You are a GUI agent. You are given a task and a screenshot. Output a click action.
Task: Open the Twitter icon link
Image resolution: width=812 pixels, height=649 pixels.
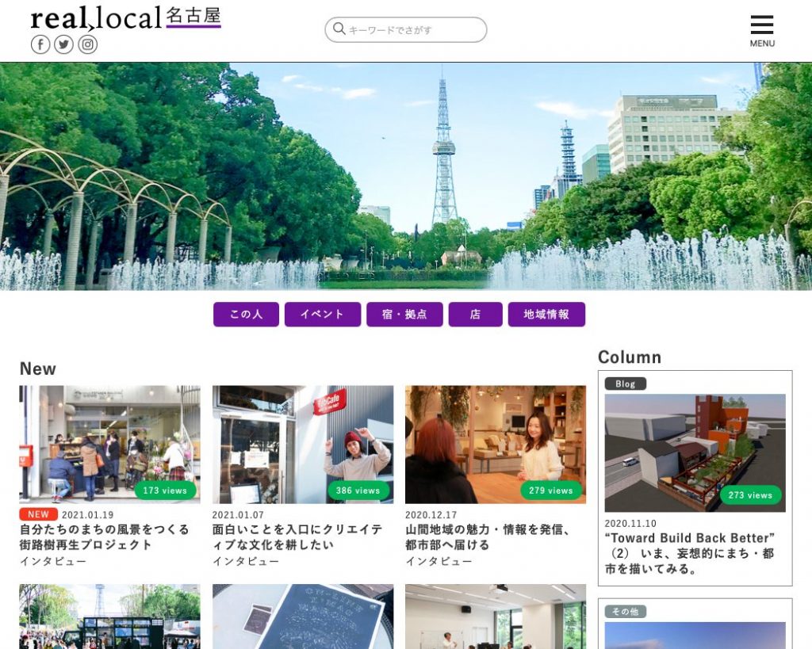(x=64, y=44)
